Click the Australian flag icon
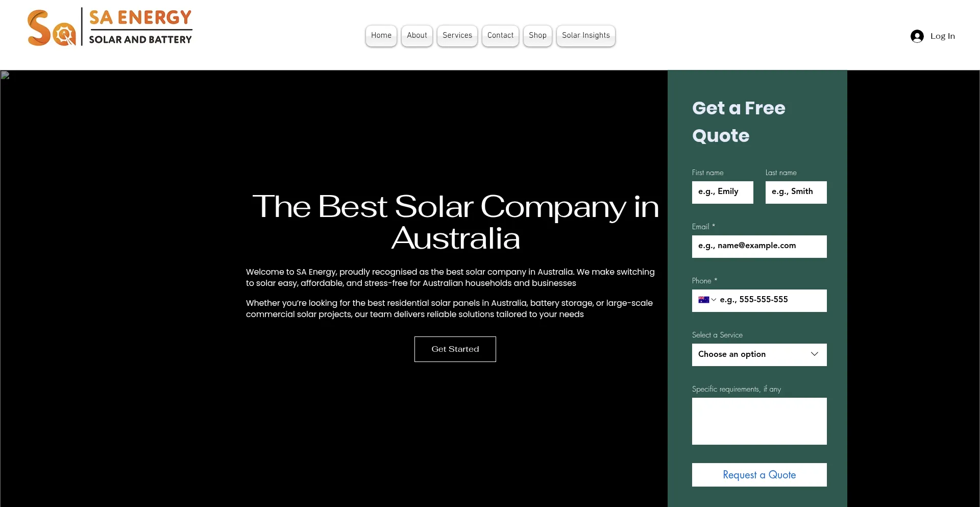This screenshot has width=980, height=507. [x=703, y=300]
